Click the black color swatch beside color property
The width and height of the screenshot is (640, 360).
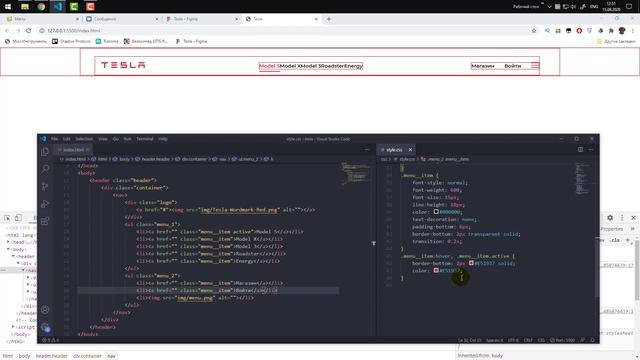point(436,212)
